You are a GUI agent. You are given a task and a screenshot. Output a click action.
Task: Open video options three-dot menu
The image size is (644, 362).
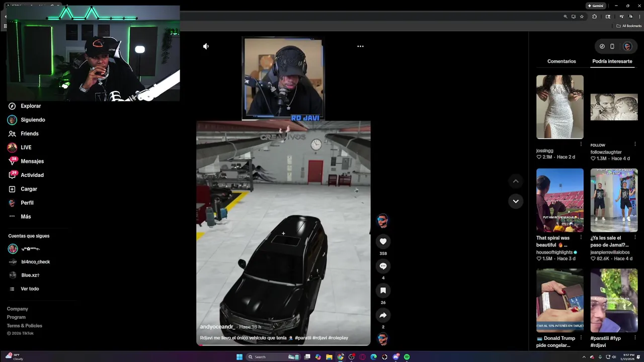[x=360, y=46]
